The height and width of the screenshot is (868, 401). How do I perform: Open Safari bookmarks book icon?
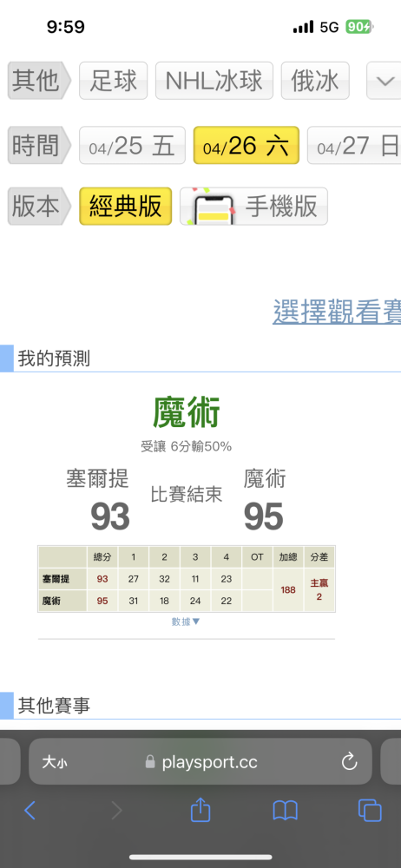286,811
